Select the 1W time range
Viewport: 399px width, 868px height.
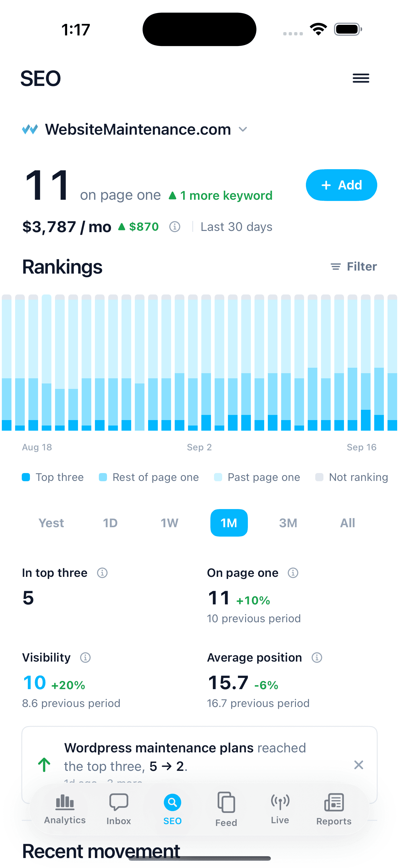coord(170,523)
